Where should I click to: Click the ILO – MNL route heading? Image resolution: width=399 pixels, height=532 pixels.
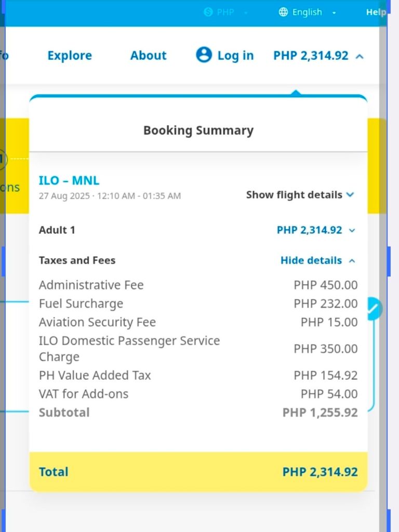point(69,181)
